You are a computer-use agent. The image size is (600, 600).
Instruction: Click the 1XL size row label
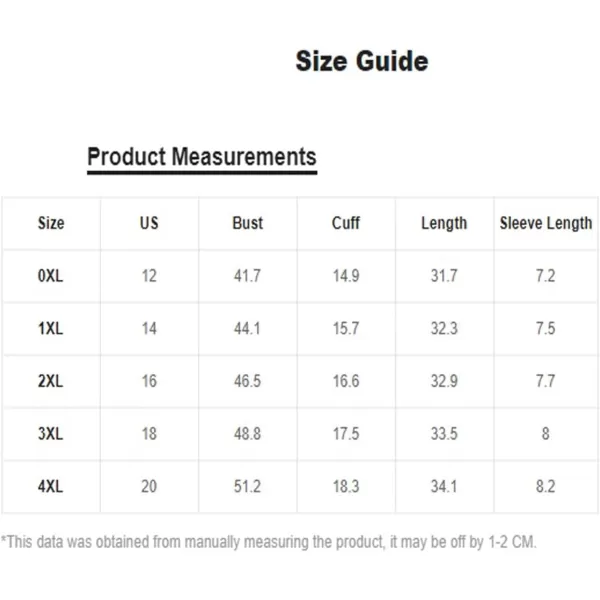point(50,328)
